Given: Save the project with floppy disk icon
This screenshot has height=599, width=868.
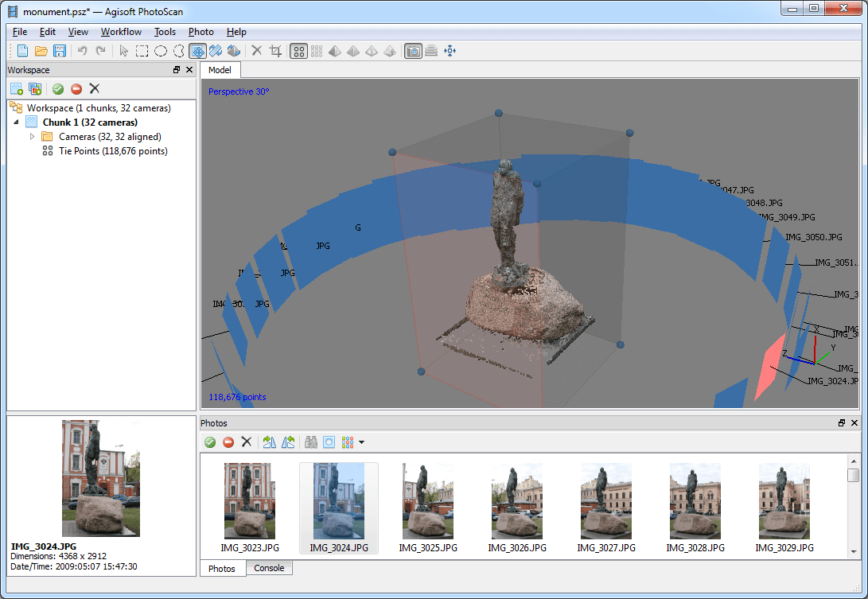Looking at the screenshot, I should [59, 51].
